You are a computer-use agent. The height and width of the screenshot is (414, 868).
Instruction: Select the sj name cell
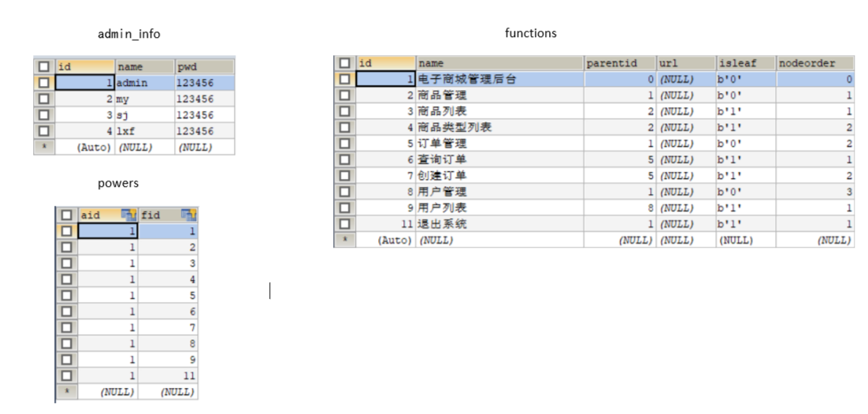click(x=145, y=115)
